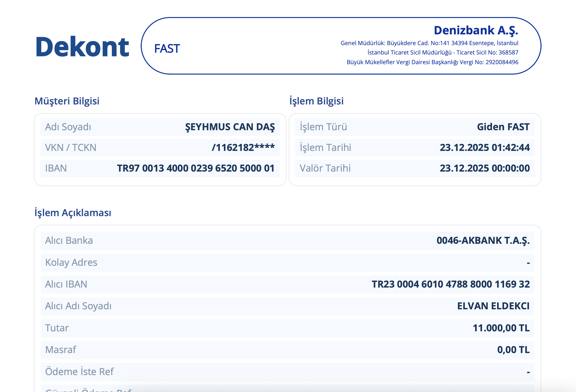Image resolution: width=576 pixels, height=392 pixels.
Task: Select the "Ödeme İste Ref" label
Action: (x=79, y=372)
